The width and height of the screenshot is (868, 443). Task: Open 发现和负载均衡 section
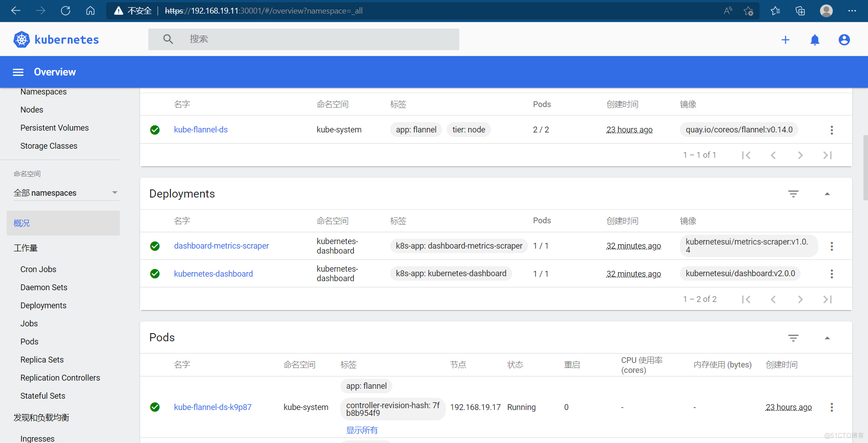tap(41, 418)
